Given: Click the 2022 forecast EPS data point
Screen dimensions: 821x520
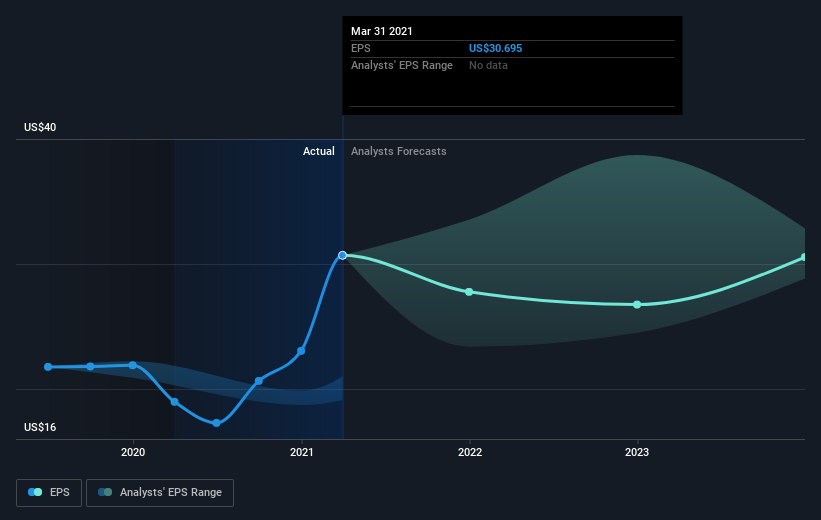Looking at the screenshot, I should (x=469, y=292).
